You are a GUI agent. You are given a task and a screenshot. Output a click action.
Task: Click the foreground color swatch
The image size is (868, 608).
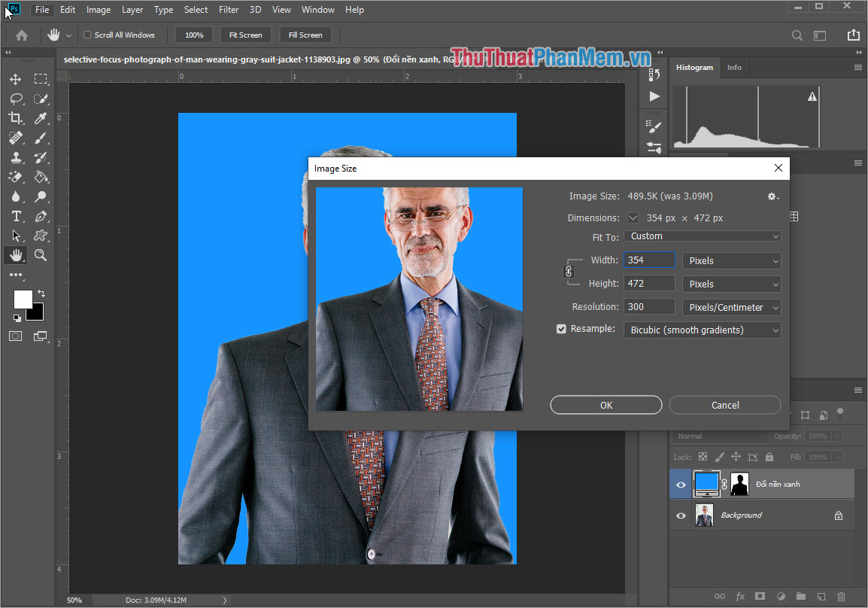click(x=22, y=298)
